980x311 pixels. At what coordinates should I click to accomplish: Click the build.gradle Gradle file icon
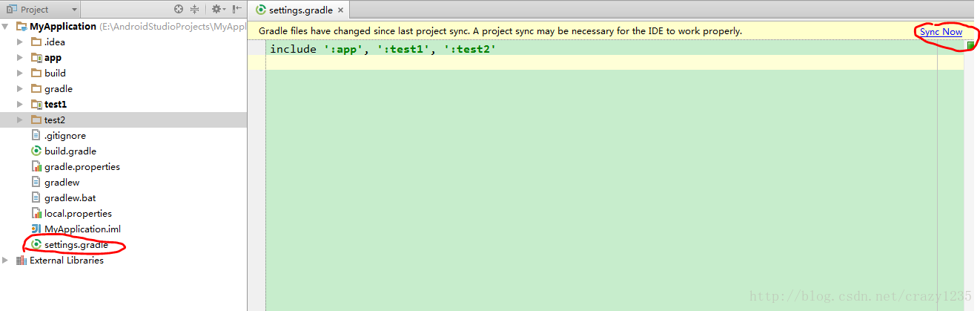point(36,151)
